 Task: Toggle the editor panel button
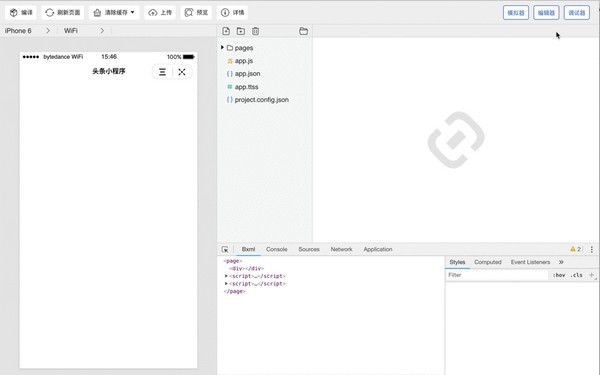point(546,13)
